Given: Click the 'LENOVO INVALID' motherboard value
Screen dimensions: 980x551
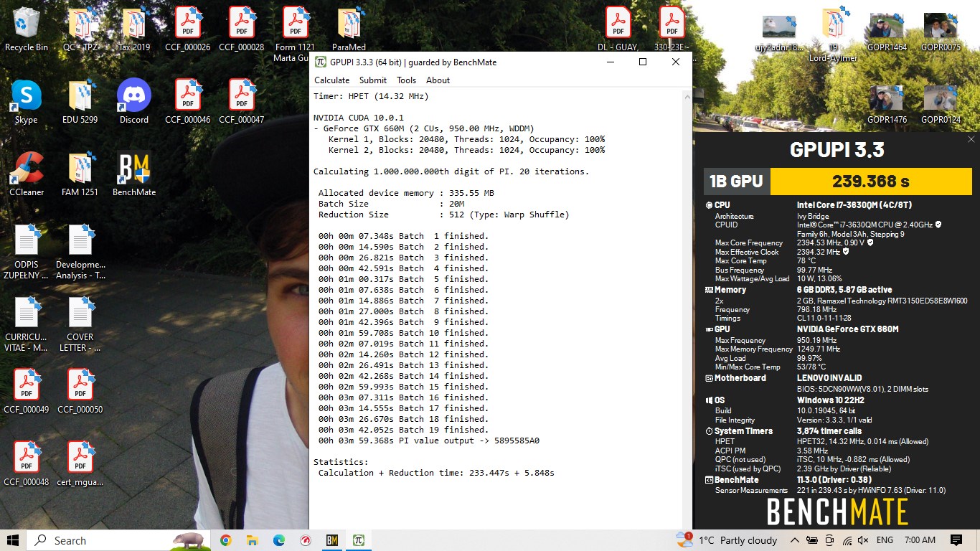Looking at the screenshot, I should (829, 378).
